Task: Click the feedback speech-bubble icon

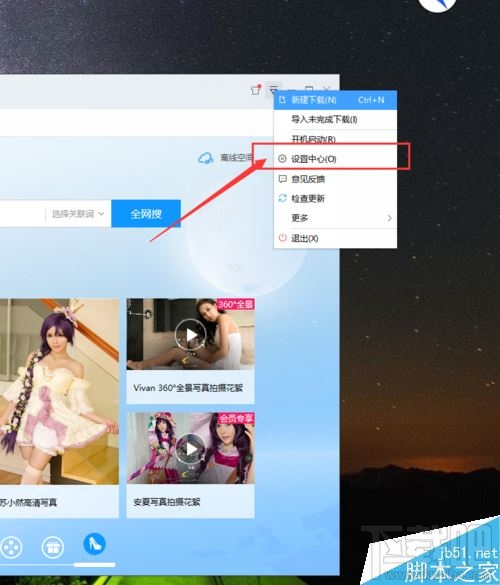Action: [282, 179]
